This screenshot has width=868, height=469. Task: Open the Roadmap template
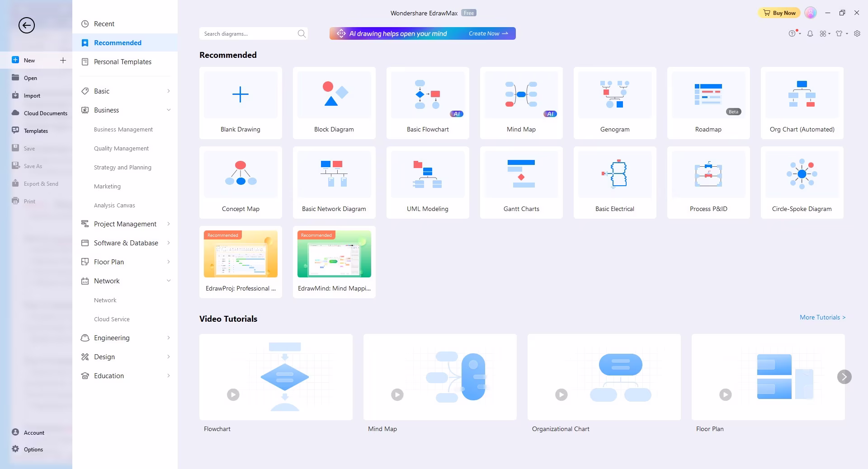pos(708,103)
